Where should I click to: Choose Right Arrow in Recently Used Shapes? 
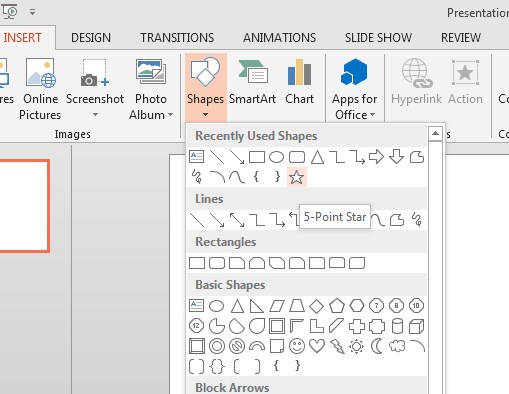click(376, 157)
